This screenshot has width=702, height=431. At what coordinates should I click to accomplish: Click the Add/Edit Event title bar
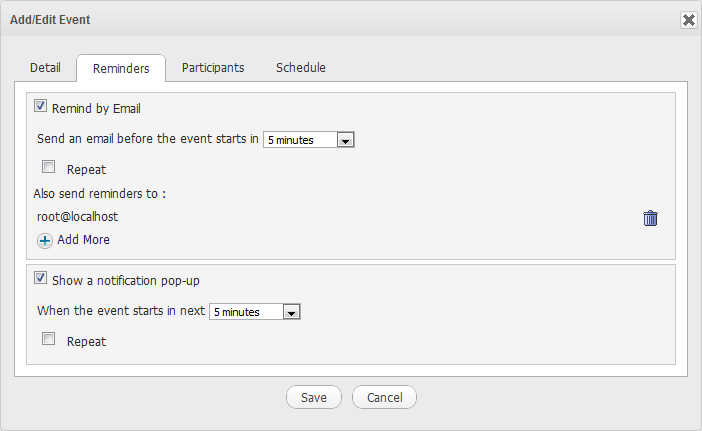[300, 20]
